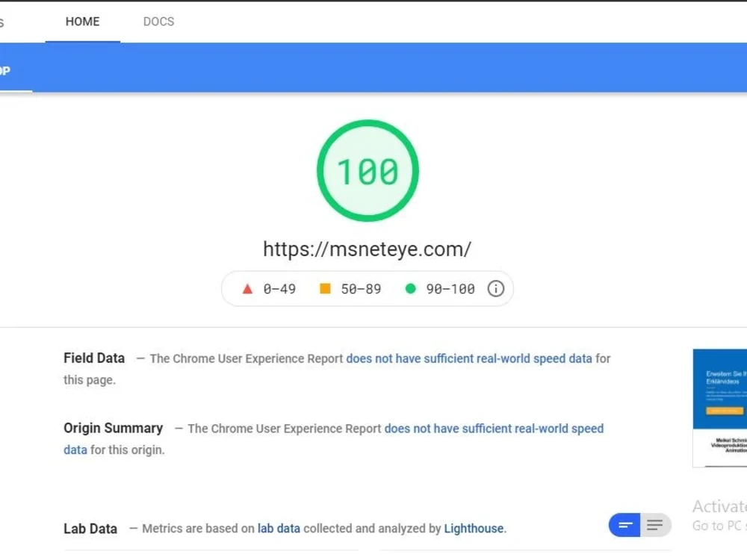
Task: Open the page screenshot thumbnail
Action: (x=720, y=408)
